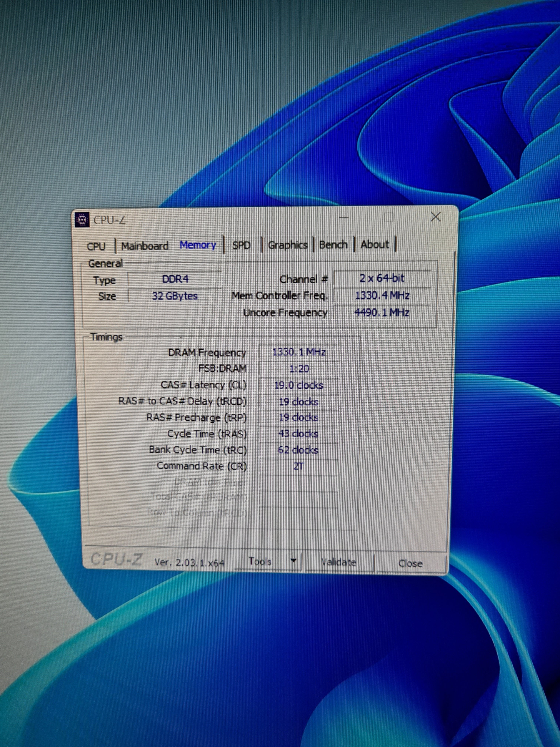Close CPU-Z with the X icon

point(435,217)
